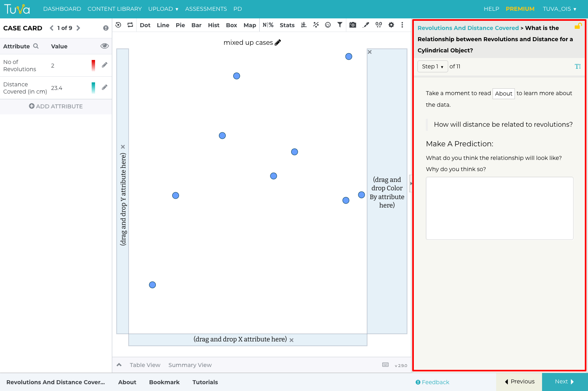This screenshot has width=588, height=391.
Task: Remove the Y axis attribute (x)
Action: click(x=123, y=147)
